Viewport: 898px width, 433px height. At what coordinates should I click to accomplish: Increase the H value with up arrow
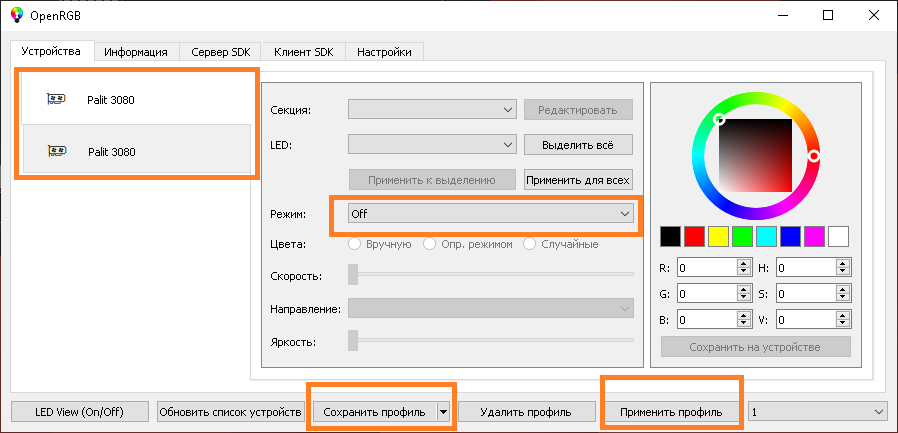coord(842,263)
